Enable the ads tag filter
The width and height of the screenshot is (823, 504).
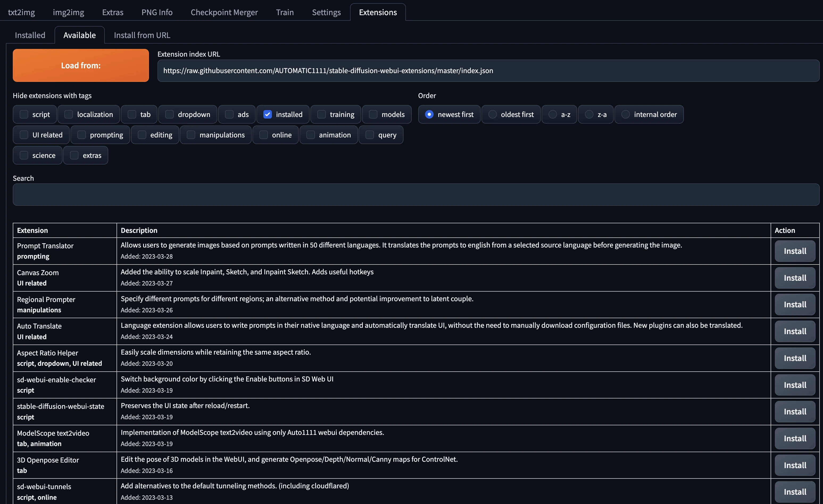[x=229, y=115]
